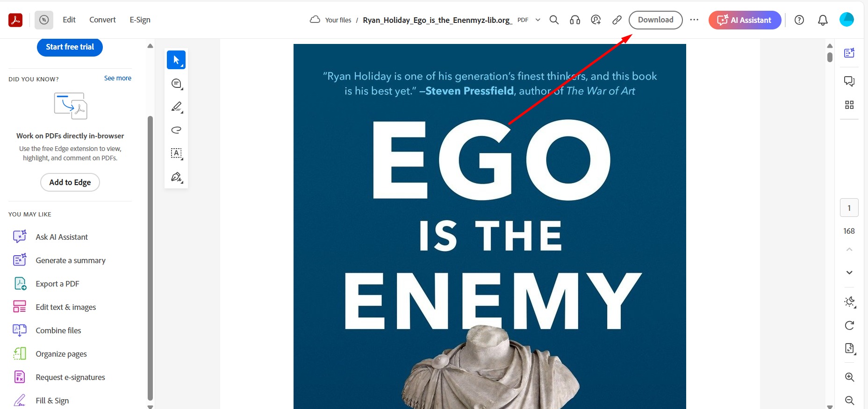This screenshot has height=409, width=868.
Task: Open the notifications bell
Action: (823, 20)
